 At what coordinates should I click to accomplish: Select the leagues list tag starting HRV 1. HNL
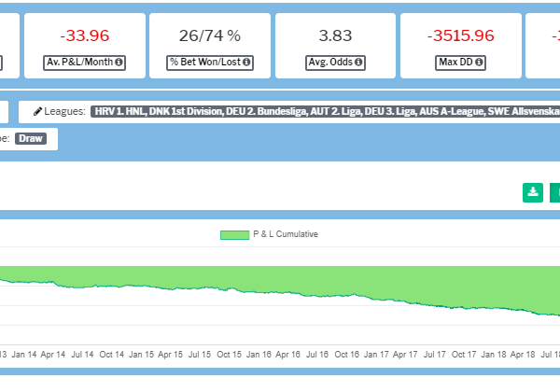326,111
